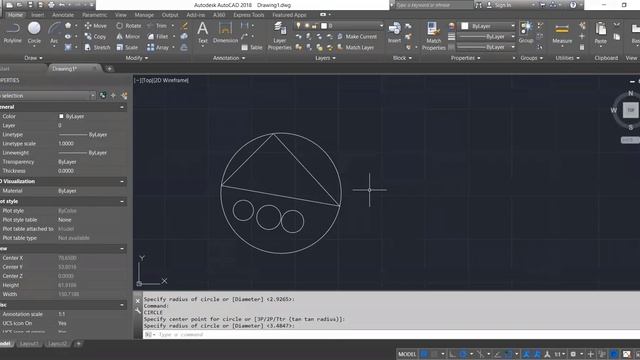Open the Measure tool
Screen dimensions: 640x360
point(562,33)
